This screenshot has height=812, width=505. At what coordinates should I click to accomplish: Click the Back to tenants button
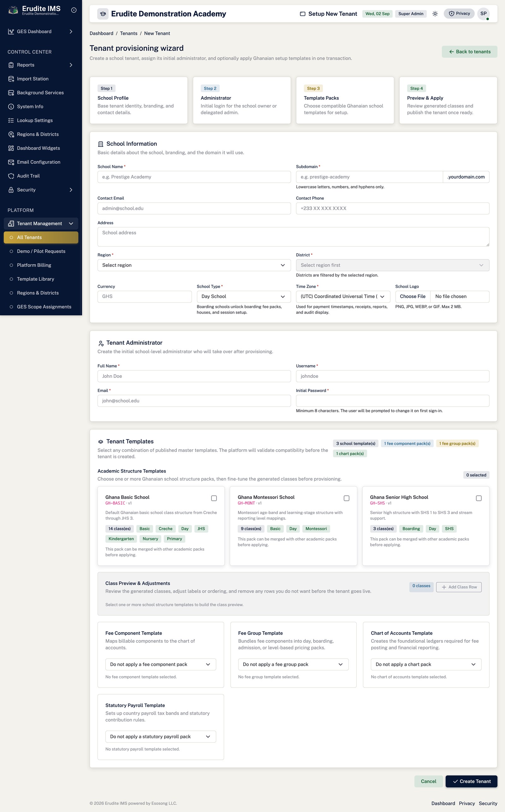coord(469,52)
